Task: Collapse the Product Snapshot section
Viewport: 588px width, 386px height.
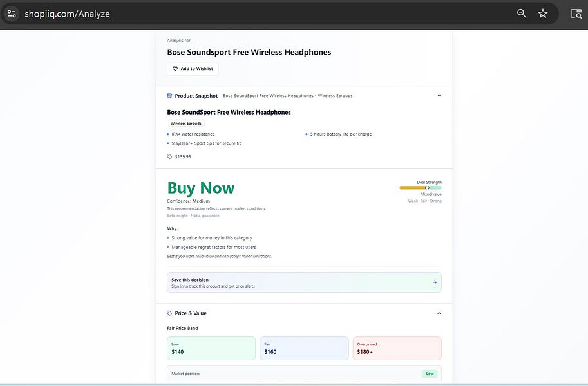Action: (439, 95)
